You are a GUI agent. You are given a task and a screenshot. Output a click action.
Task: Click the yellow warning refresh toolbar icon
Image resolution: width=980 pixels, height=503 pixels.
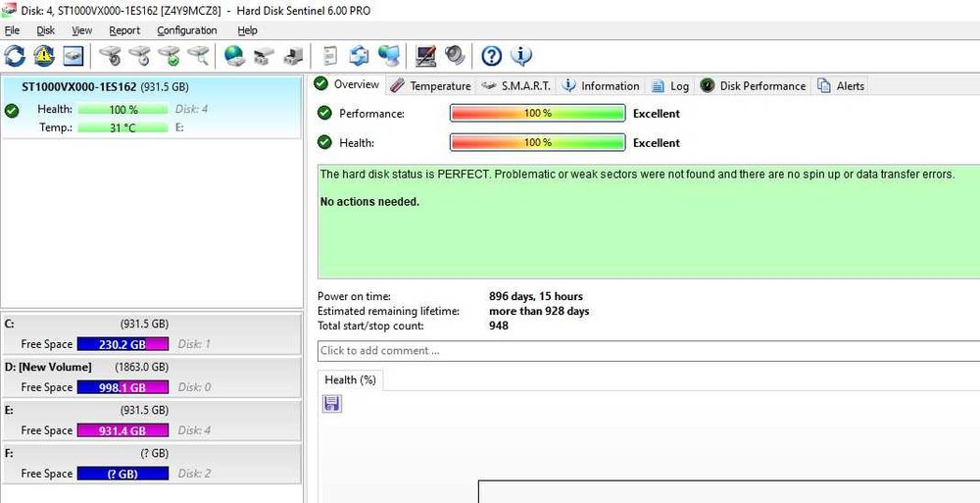tap(44, 56)
